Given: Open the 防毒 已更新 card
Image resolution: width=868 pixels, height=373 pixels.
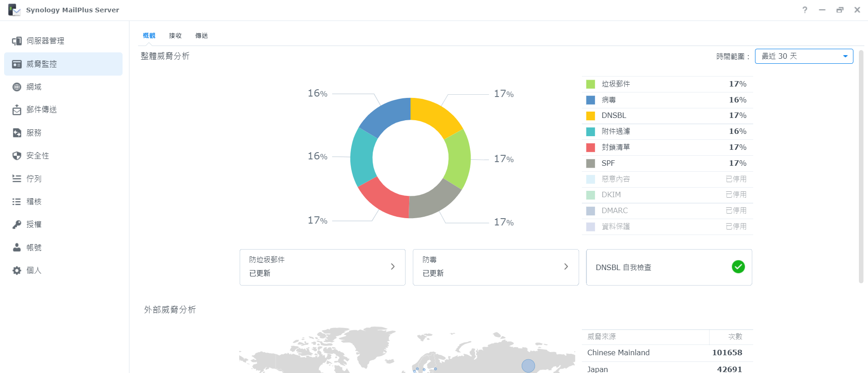Looking at the screenshot, I should coord(496,267).
